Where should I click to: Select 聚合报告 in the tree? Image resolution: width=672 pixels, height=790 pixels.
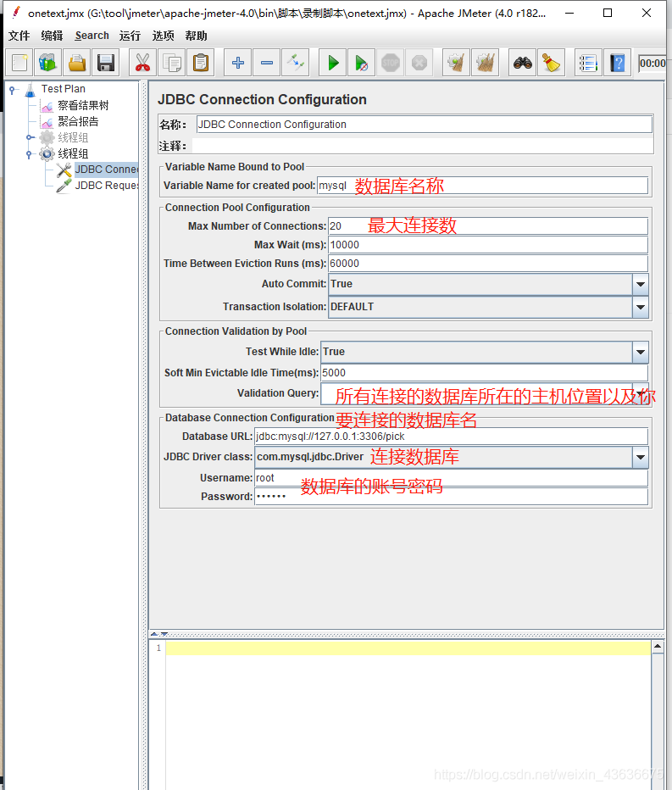coord(78,121)
